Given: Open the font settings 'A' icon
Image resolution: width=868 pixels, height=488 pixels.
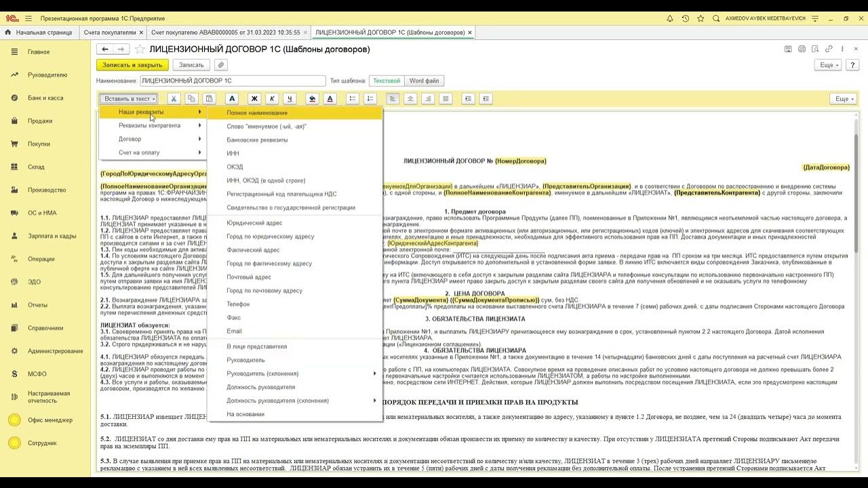Looking at the screenshot, I should tap(232, 99).
